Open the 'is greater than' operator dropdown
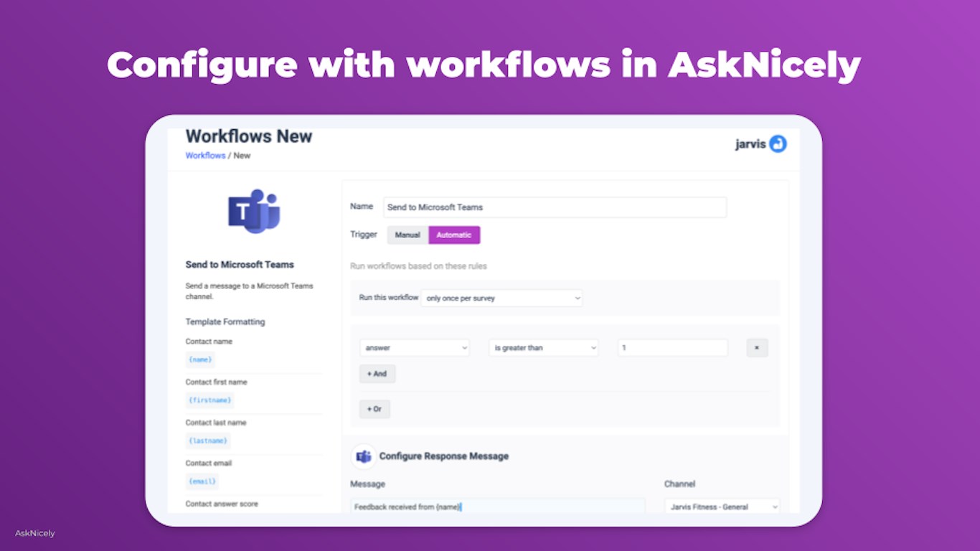The image size is (980, 551). (x=544, y=348)
